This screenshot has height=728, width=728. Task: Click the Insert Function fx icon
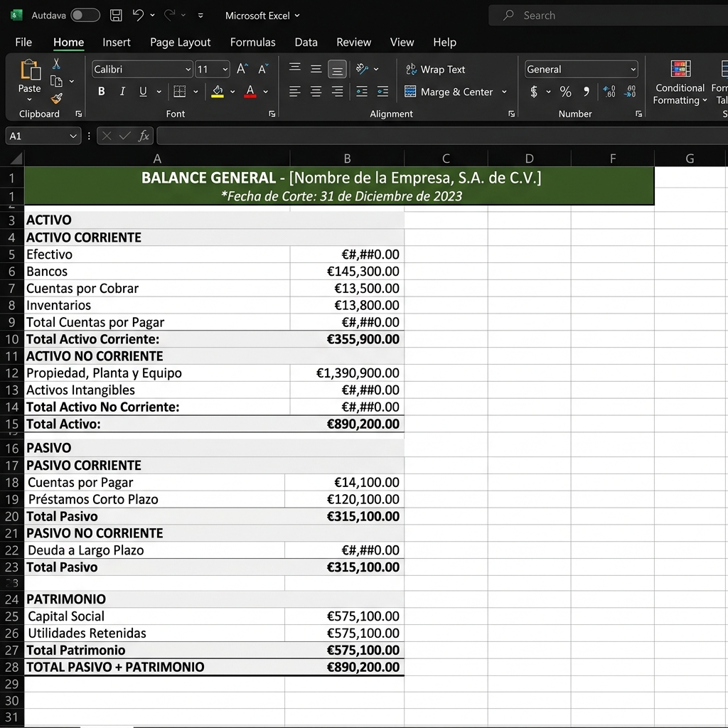(144, 136)
